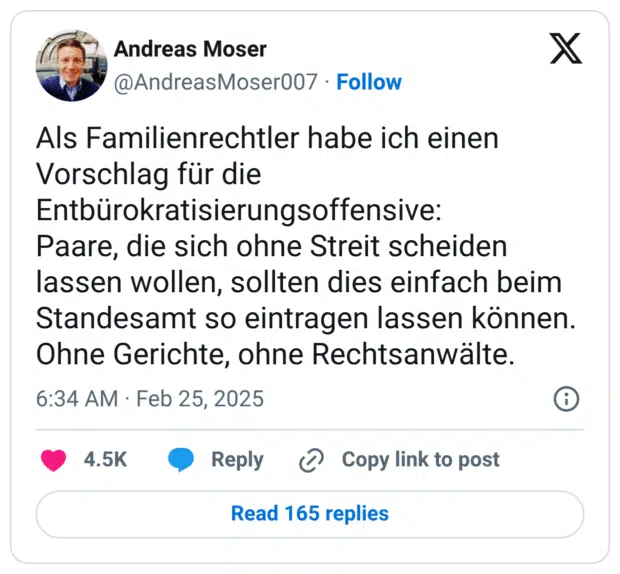Follow Andreas Moser
Screen dimensions: 620x574
pos(369,82)
